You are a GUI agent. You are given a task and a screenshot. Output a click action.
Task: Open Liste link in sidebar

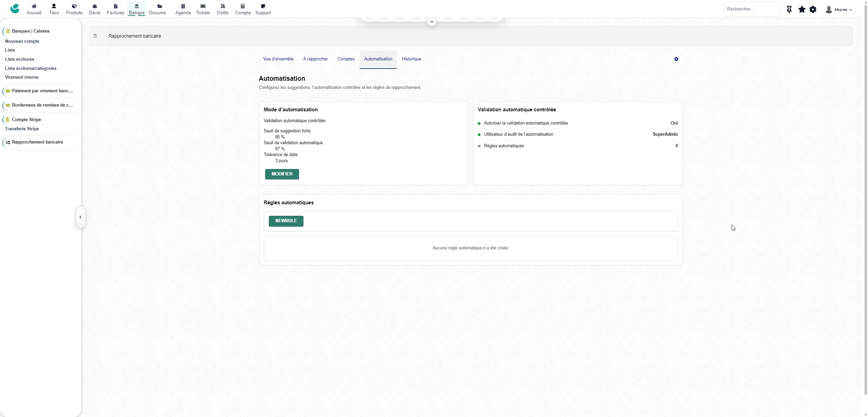(10, 50)
